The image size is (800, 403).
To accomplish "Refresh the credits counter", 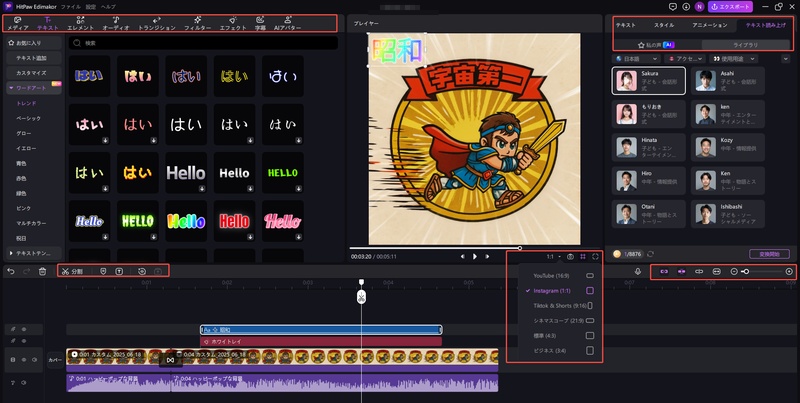I will (651, 254).
